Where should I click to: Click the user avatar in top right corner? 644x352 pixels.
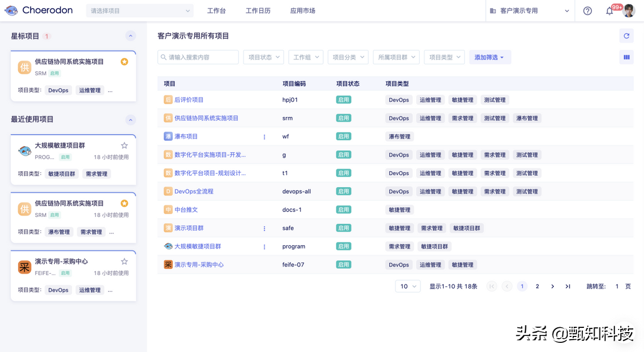tap(630, 10)
